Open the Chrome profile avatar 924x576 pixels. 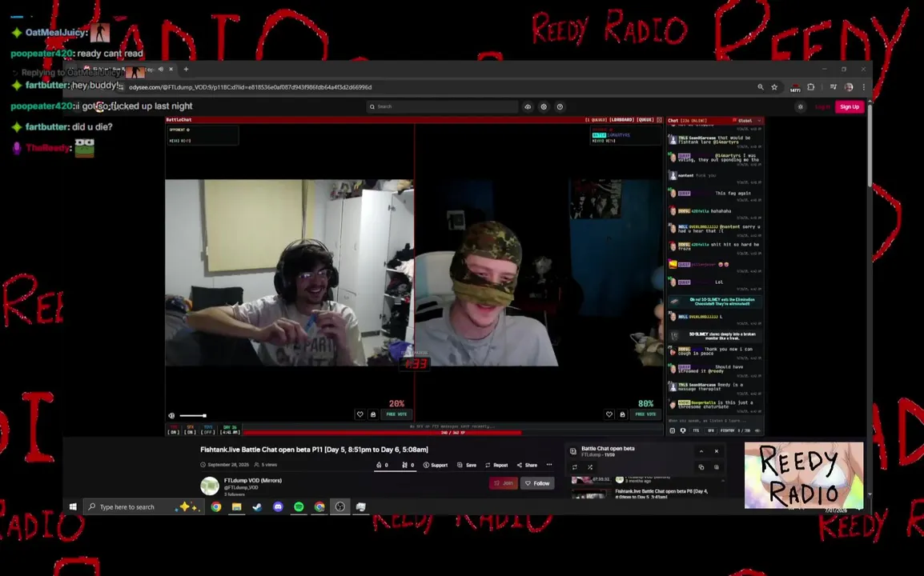(849, 87)
